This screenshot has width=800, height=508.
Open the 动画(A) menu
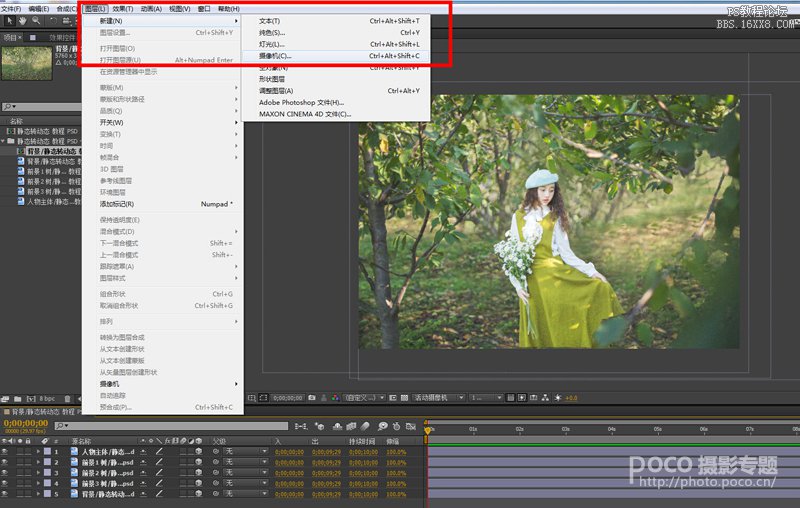151,9
